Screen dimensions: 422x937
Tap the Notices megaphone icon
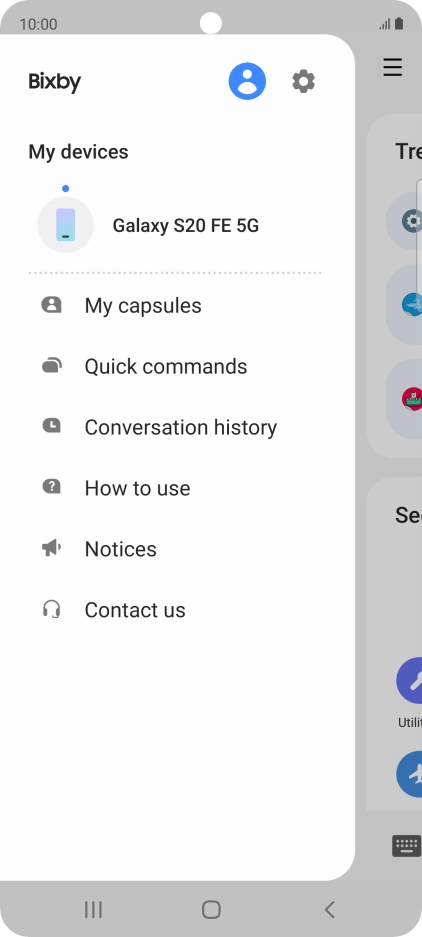pyautogui.click(x=51, y=549)
